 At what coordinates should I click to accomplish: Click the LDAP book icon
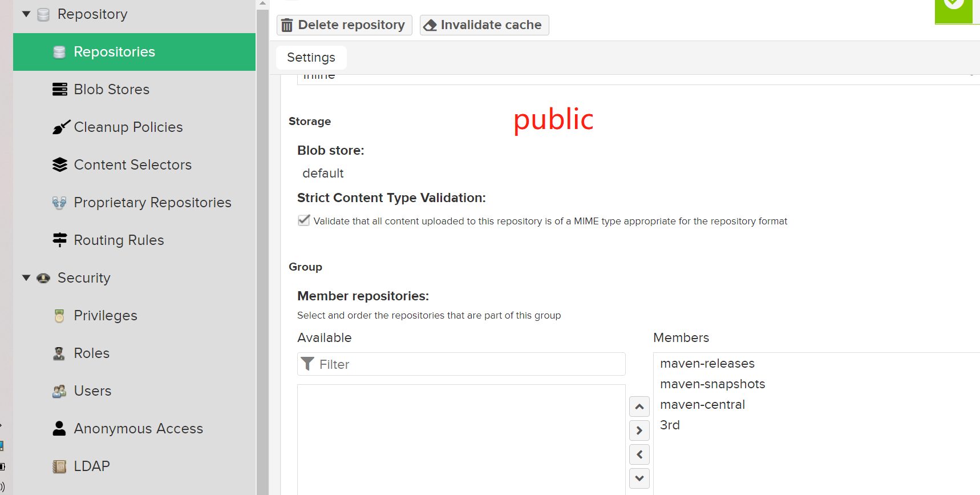[x=59, y=466]
